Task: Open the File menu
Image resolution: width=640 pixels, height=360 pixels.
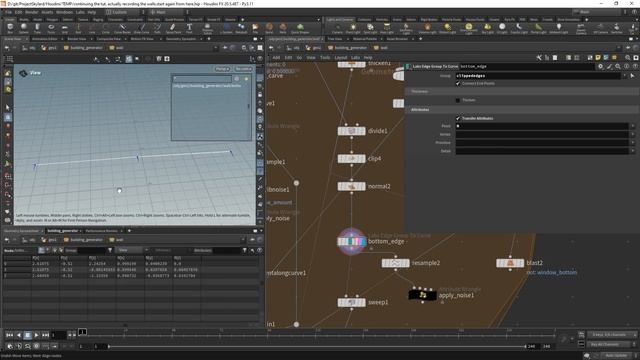Action: click(9, 12)
